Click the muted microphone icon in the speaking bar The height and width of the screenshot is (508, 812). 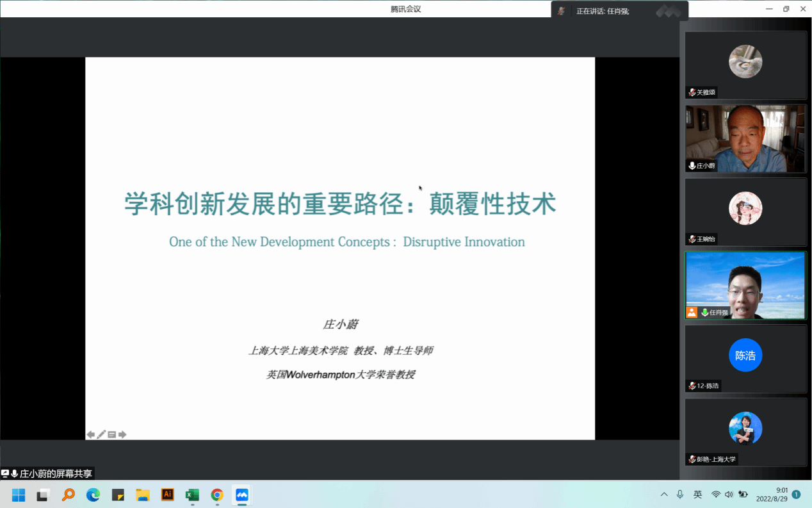(x=562, y=11)
